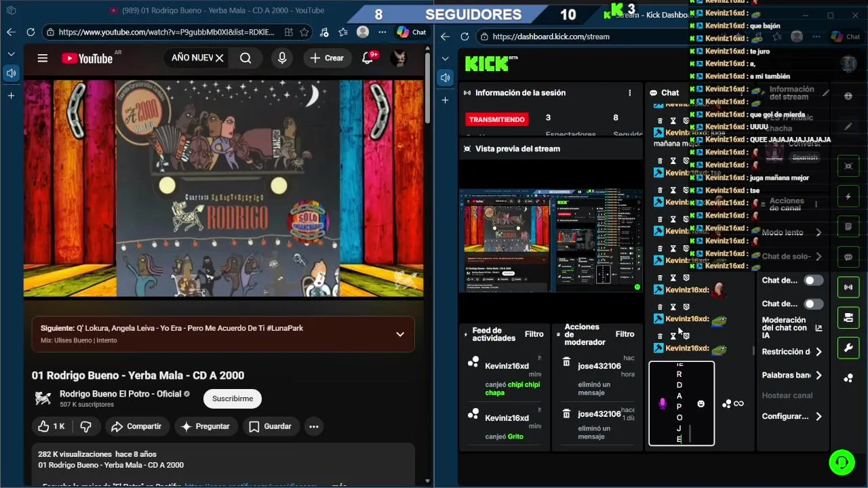
Task: Add the YouTube page to favorites star
Action: [x=304, y=32]
